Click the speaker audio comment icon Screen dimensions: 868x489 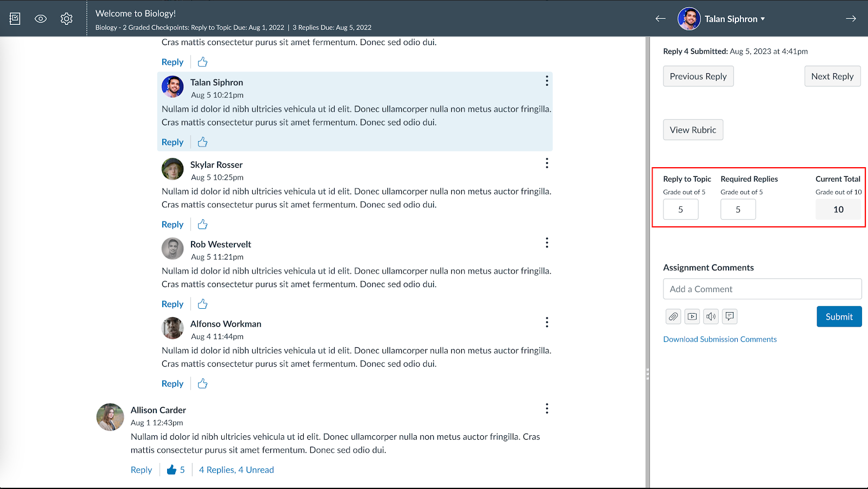tap(711, 316)
